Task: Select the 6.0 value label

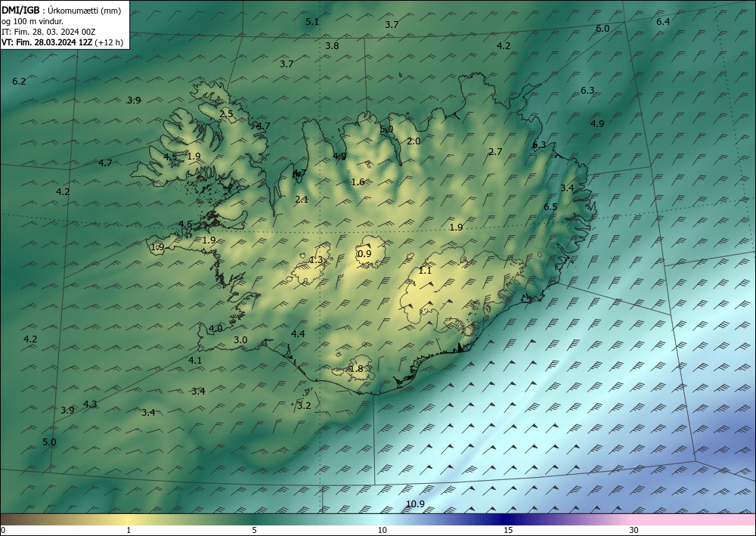Action: tap(603, 29)
